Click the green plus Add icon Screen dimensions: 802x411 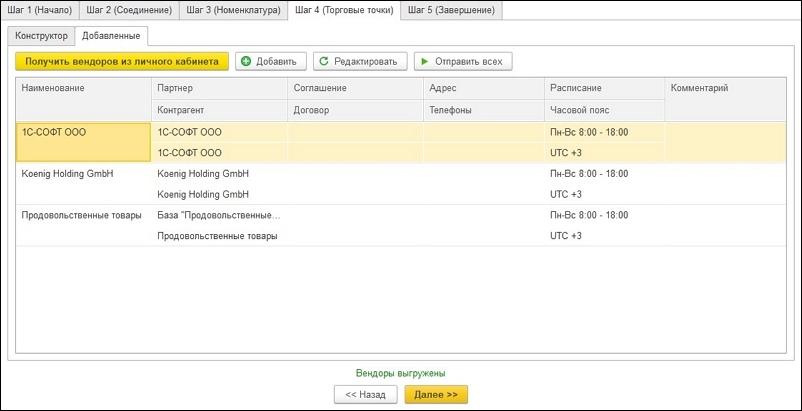coord(246,61)
